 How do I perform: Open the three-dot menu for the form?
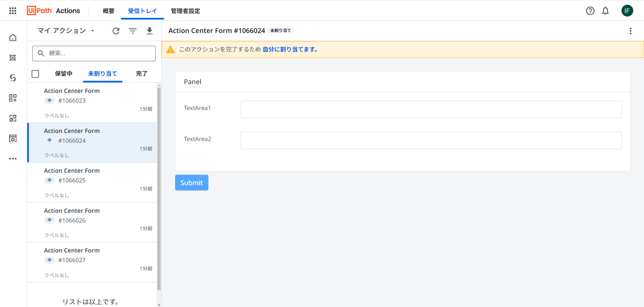(x=631, y=31)
